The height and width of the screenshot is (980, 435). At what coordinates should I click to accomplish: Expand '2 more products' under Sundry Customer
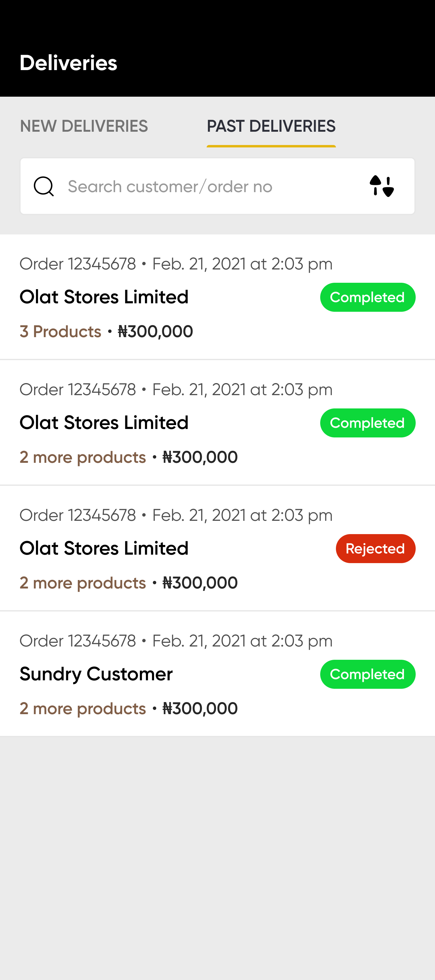point(83,708)
